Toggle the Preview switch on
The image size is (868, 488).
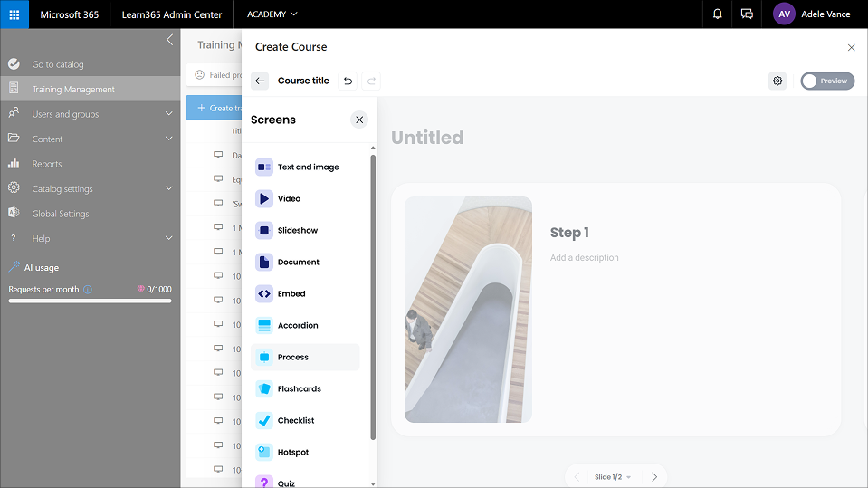826,81
